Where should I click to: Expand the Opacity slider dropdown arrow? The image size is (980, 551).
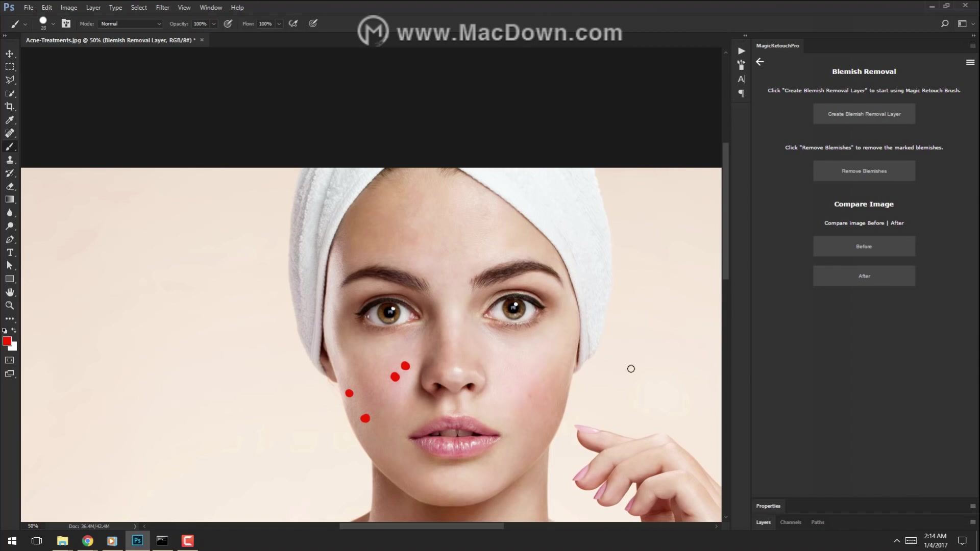tap(214, 24)
